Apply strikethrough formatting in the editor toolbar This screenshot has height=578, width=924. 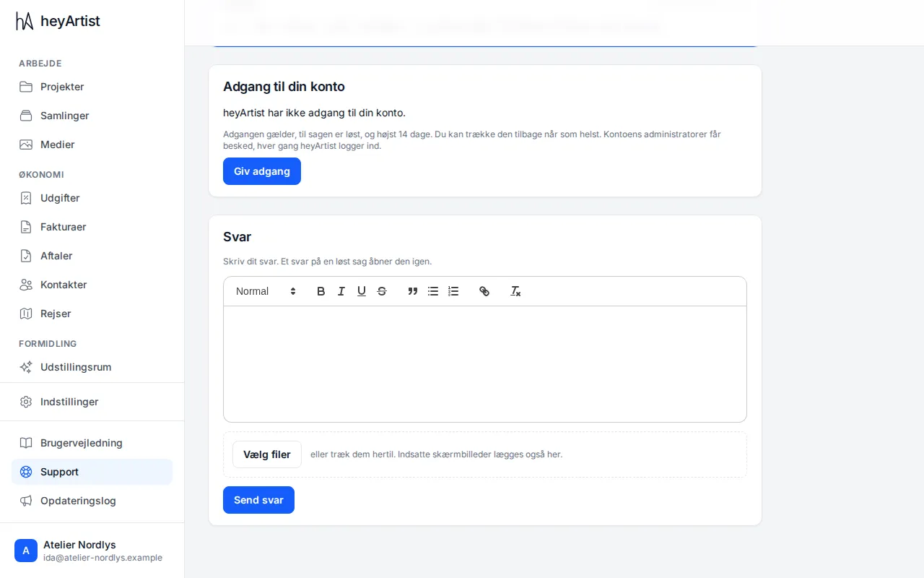382,291
